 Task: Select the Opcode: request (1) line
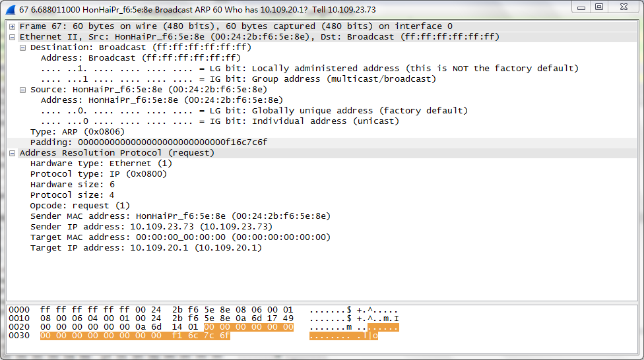click(x=80, y=206)
